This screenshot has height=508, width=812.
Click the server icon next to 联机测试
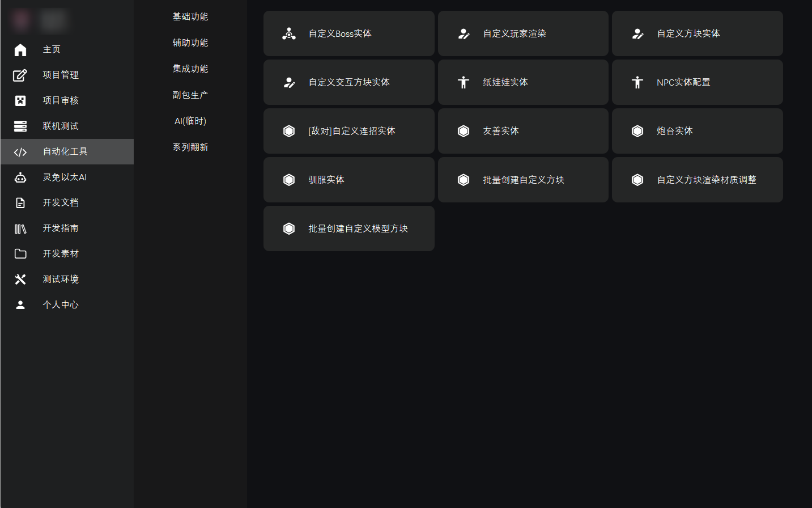pyautogui.click(x=20, y=126)
